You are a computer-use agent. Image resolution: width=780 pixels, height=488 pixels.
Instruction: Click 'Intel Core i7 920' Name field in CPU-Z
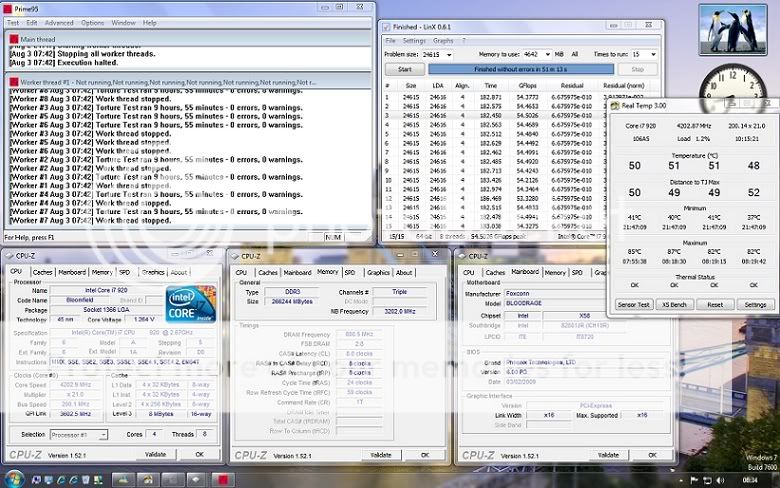click(106, 290)
